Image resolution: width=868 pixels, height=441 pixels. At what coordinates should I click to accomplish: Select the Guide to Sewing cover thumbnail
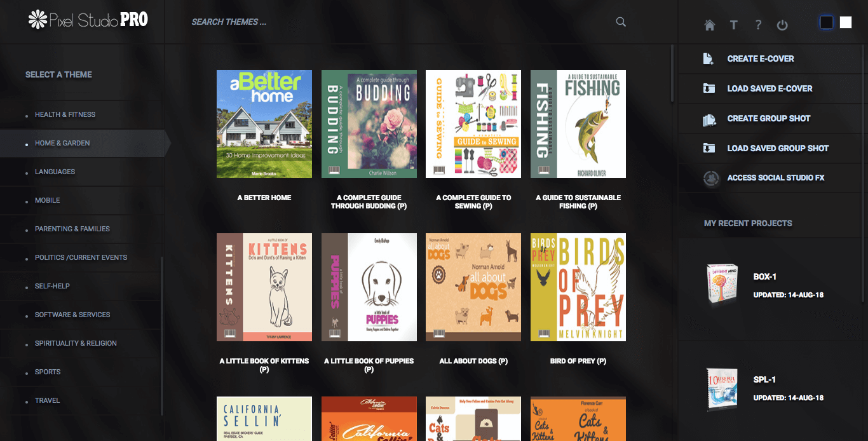(473, 124)
